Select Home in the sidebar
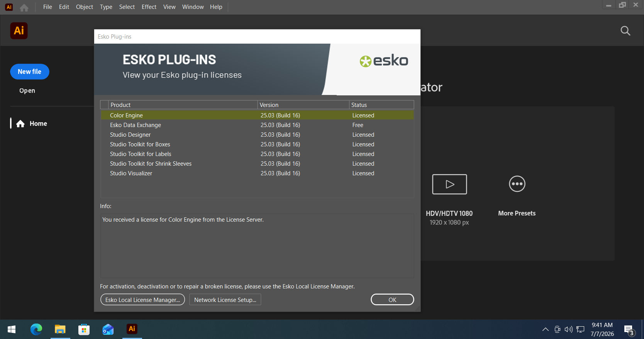 point(38,124)
